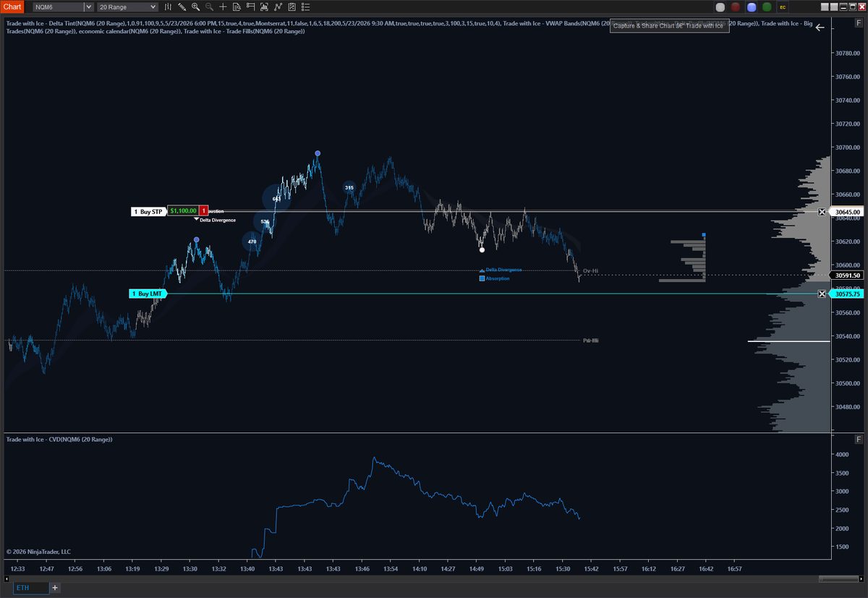868x598 pixels.
Task: Click the Zoom Out magnifier icon
Action: (x=210, y=7)
